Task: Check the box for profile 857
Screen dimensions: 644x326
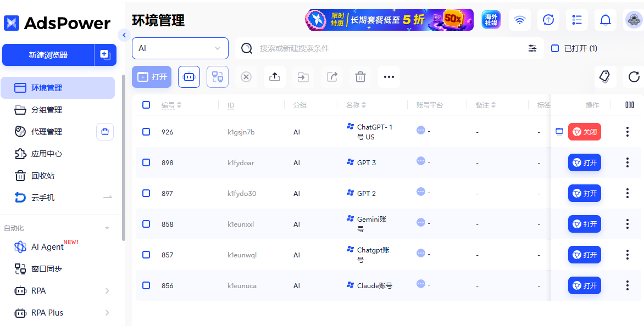Action: pyautogui.click(x=146, y=255)
